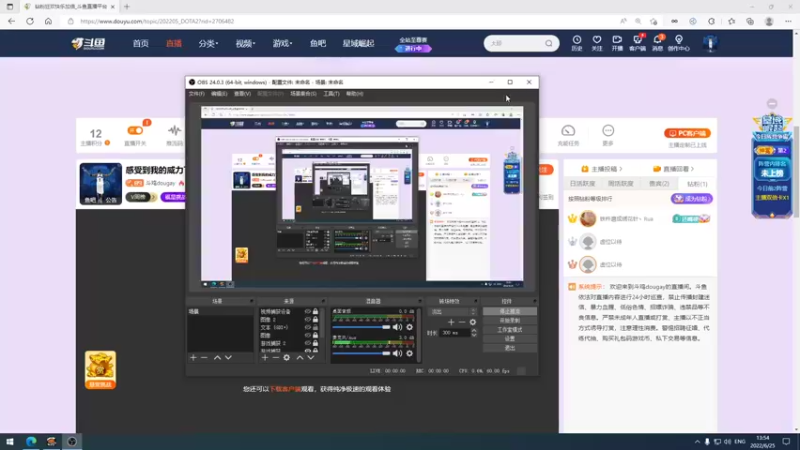Image resolution: width=800 pixels, height=450 pixels.
Task: Open Douyu follow heart icon
Action: coord(597,43)
